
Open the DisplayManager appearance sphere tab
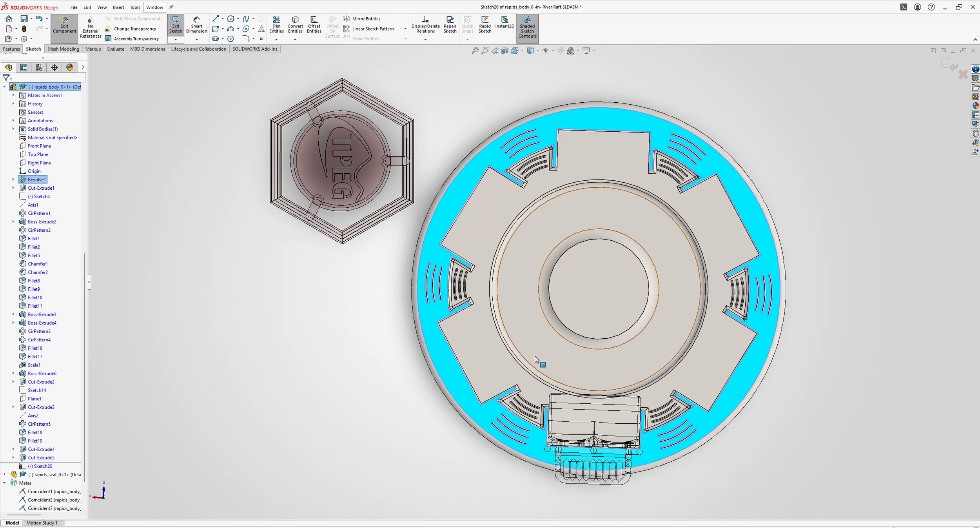[70, 67]
